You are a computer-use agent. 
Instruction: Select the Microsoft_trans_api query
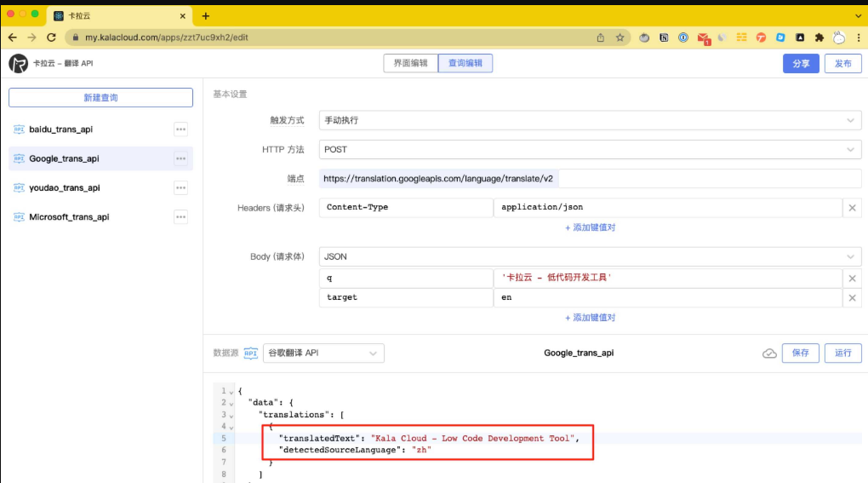[x=100, y=217]
